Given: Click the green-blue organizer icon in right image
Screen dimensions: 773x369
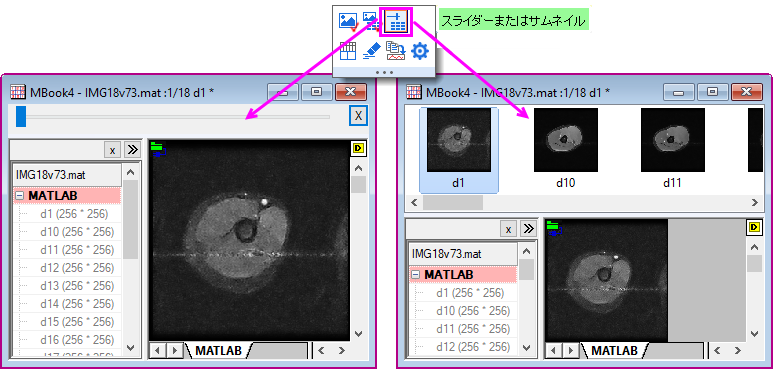Looking at the screenshot, I should (x=554, y=228).
